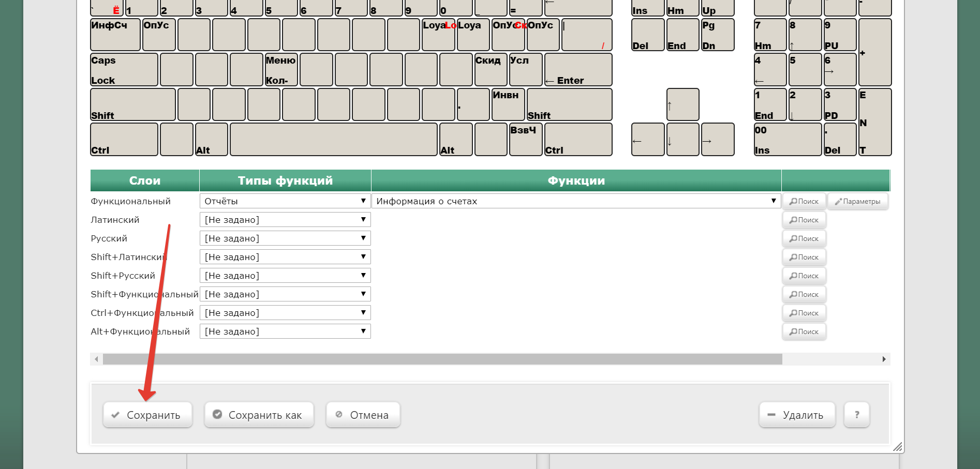
Task: Click the dialog resize grip corner
Action: (898, 447)
